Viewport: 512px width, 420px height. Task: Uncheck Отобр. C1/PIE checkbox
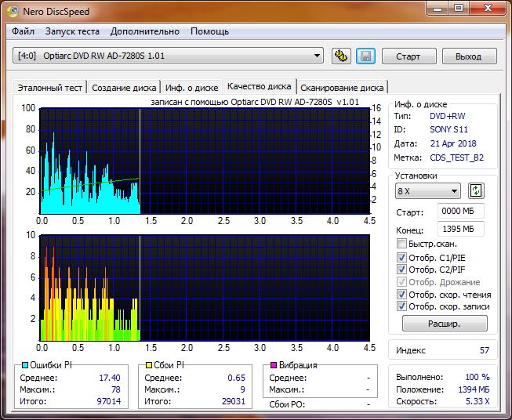(x=401, y=257)
